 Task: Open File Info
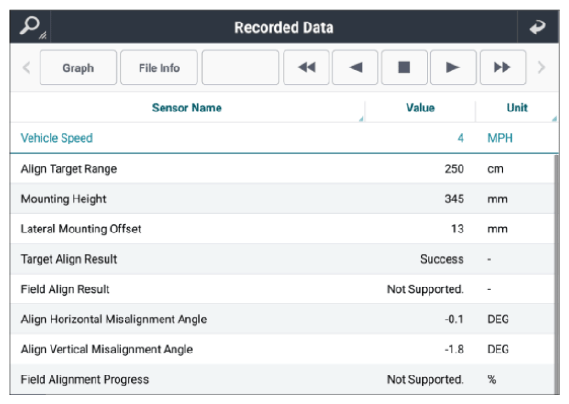pyautogui.click(x=159, y=68)
